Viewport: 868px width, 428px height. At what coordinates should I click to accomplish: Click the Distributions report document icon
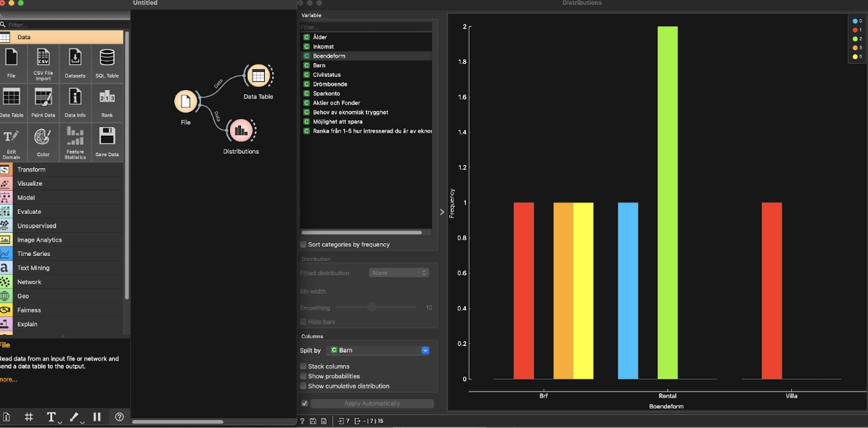324,421
